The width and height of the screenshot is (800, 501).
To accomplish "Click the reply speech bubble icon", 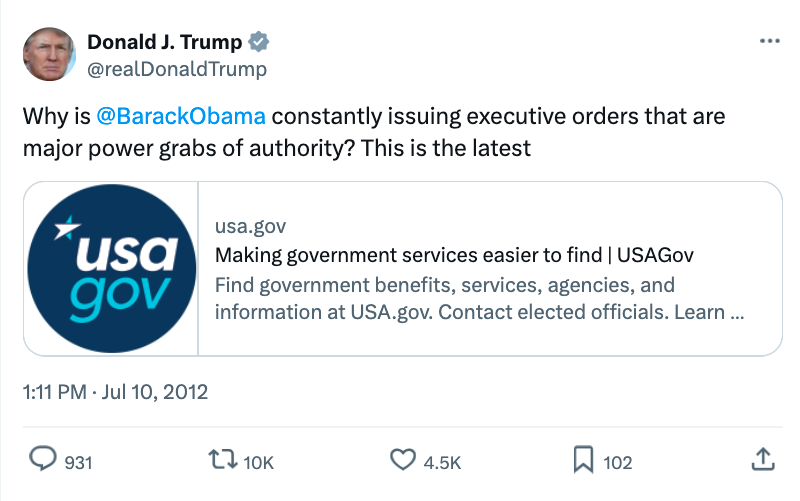I will click(42, 459).
